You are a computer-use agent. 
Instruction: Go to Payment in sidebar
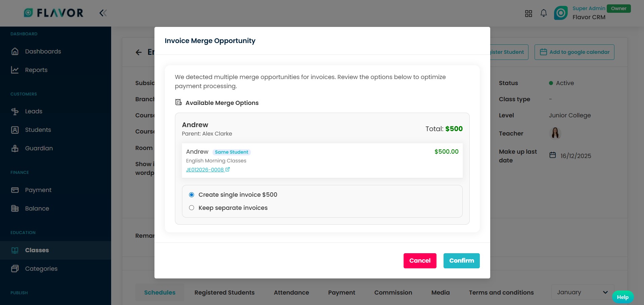[38, 190]
